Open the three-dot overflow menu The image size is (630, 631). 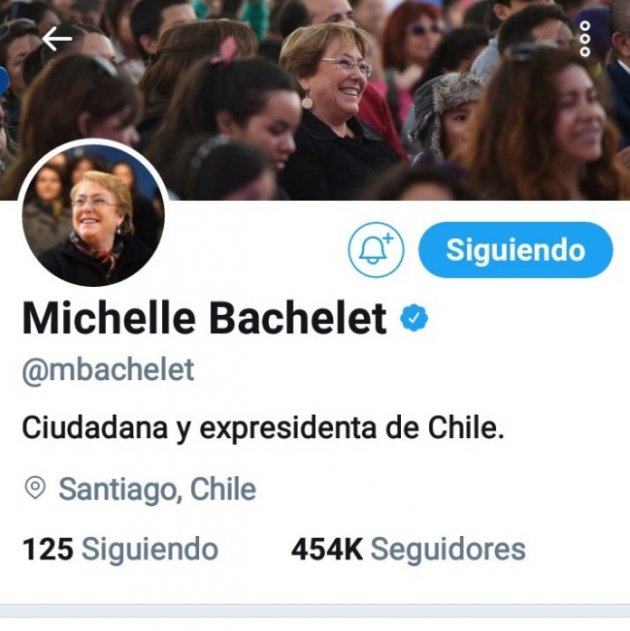[585, 39]
